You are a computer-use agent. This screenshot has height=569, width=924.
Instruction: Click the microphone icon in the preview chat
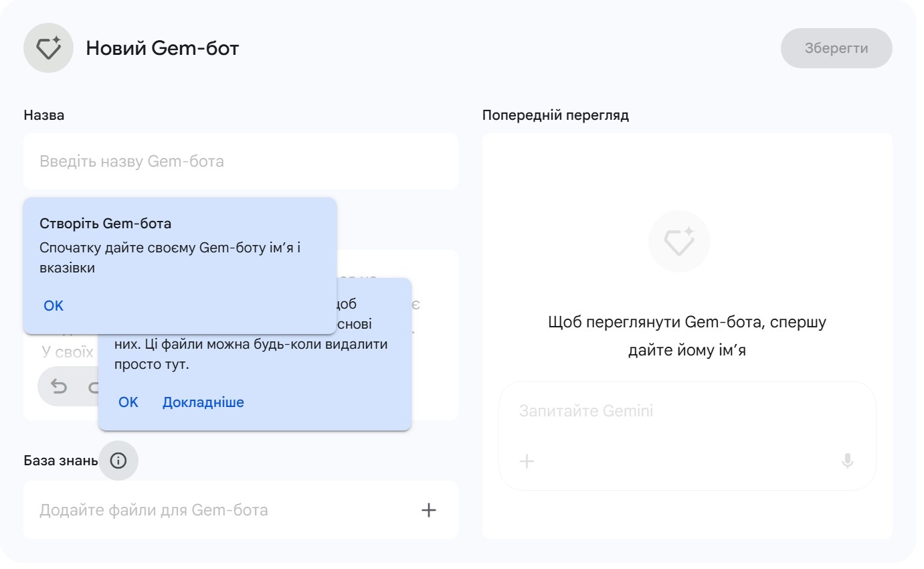847,461
